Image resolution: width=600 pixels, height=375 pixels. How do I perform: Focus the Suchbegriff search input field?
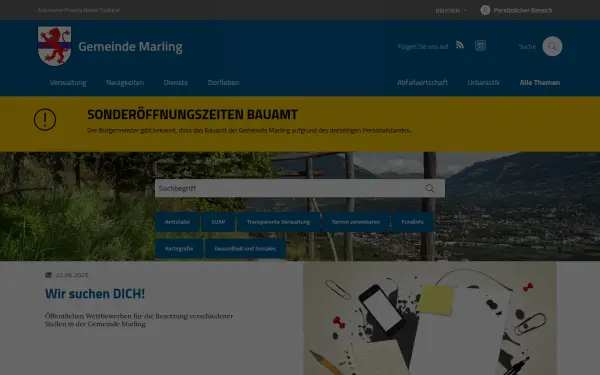300,188
